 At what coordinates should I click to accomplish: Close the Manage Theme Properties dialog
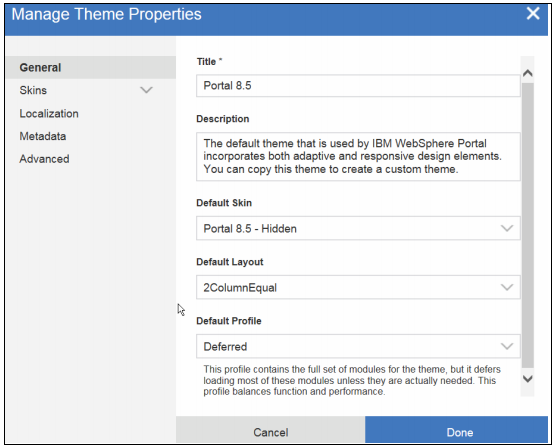[533, 14]
